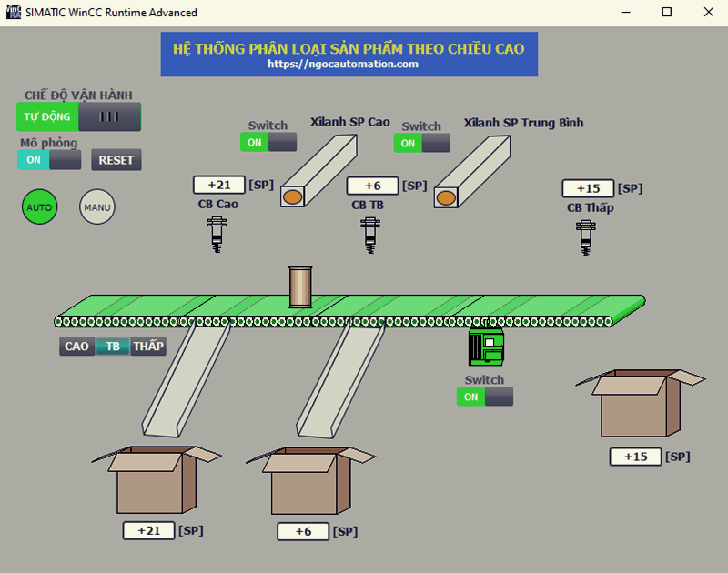The image size is (728, 573).
Task: Click the WinCC app icon in title bar
Action: pyautogui.click(x=14, y=12)
